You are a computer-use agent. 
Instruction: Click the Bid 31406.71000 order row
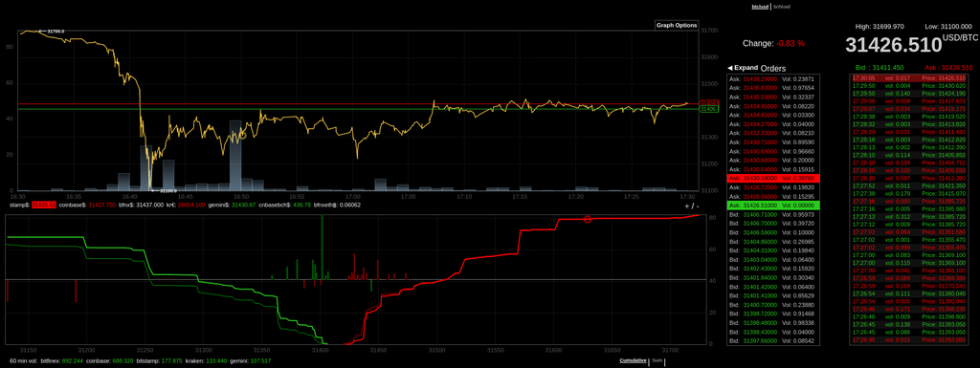pyautogui.click(x=773, y=214)
